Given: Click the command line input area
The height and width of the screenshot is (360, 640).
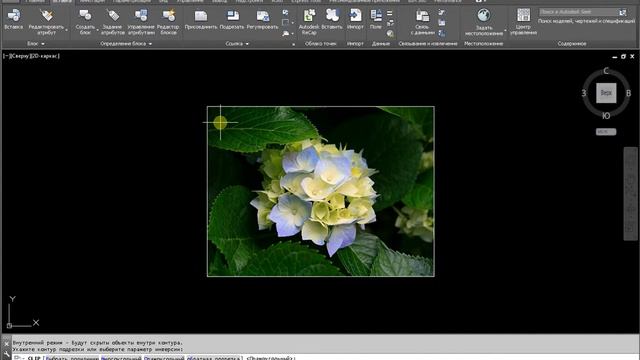Looking at the screenshot, I should (x=325, y=358).
